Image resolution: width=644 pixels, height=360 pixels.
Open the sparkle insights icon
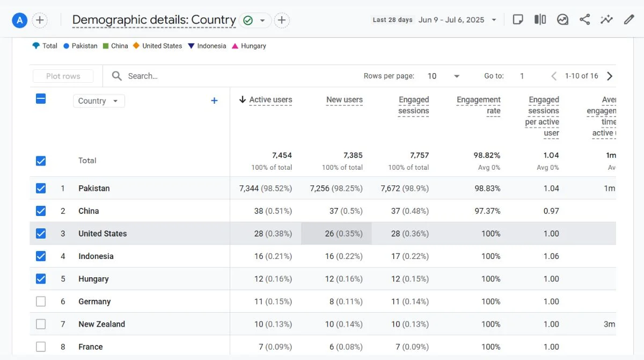tap(606, 20)
